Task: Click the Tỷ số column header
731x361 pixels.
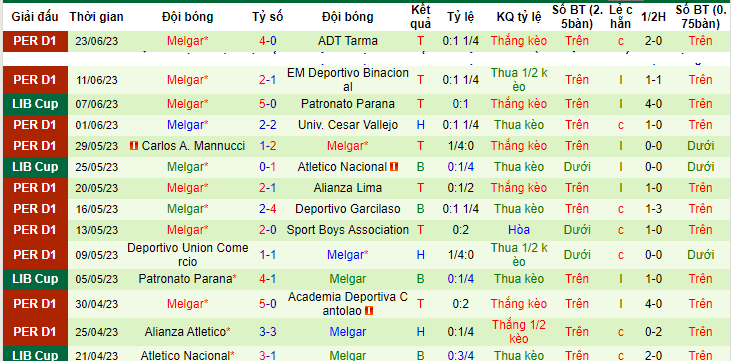Action: tap(268, 17)
